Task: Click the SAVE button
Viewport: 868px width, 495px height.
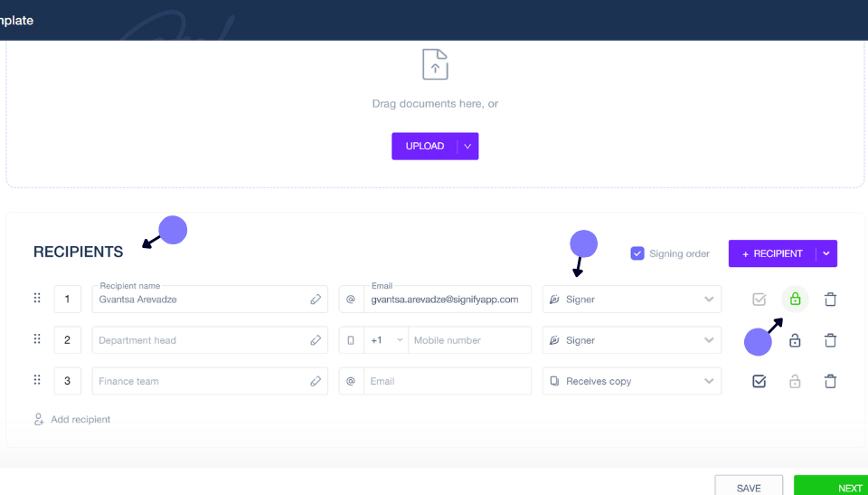Action: 749,487
